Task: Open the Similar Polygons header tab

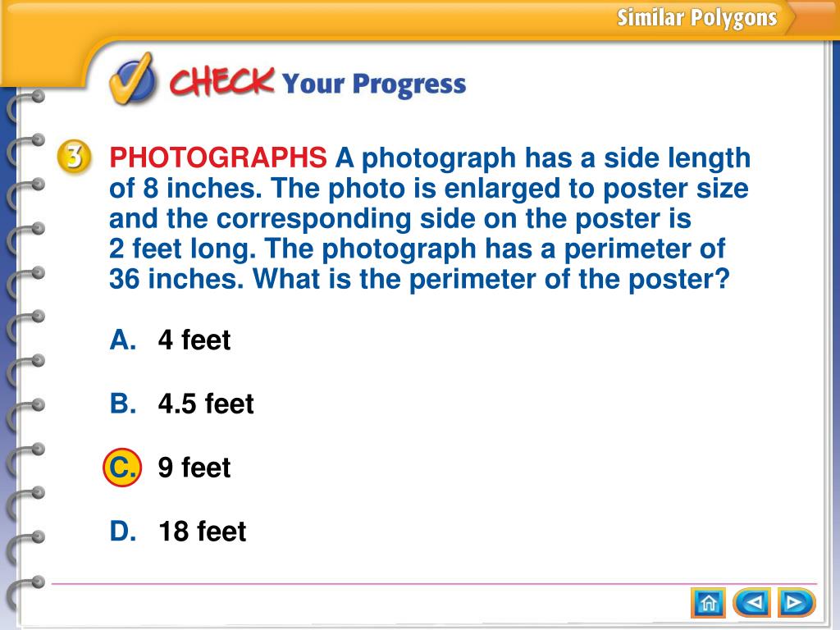Action: click(x=696, y=18)
